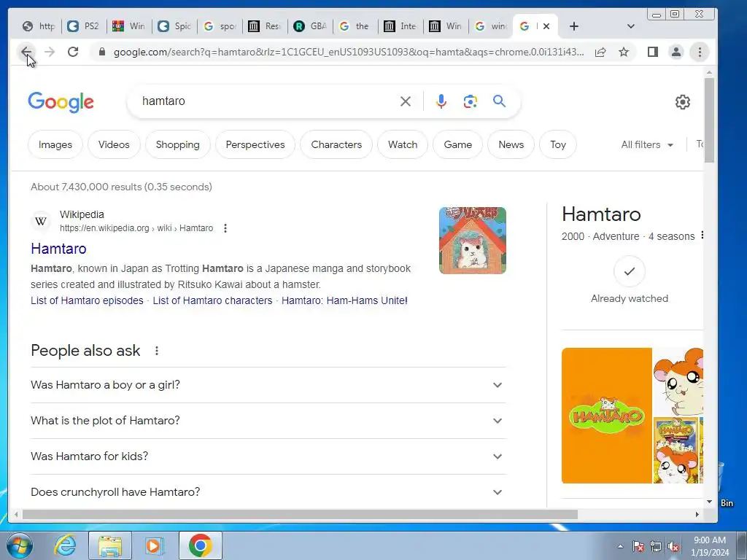Open Chrome three-dot menu
The image size is (747, 560).
700,52
